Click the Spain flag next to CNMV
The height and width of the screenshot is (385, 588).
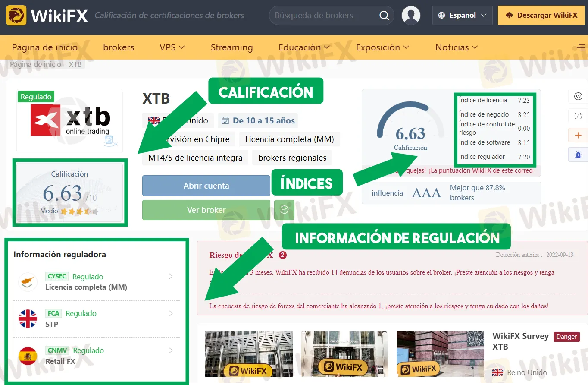(x=28, y=356)
